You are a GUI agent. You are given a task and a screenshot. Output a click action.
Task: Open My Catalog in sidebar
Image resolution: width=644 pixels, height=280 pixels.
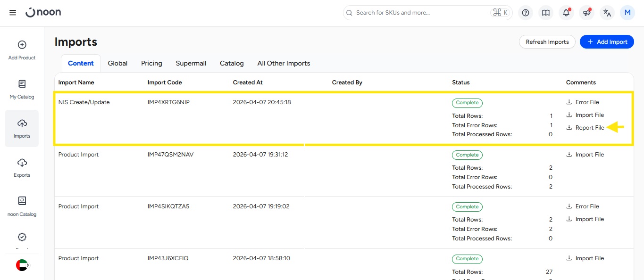(x=22, y=89)
